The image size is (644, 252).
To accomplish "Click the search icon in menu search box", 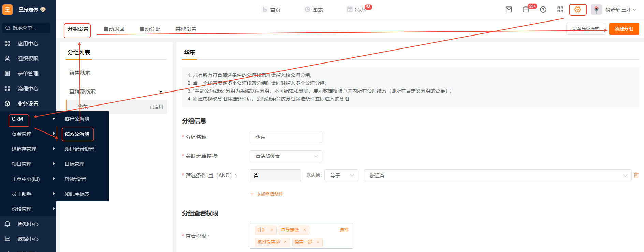I will [x=8, y=28].
